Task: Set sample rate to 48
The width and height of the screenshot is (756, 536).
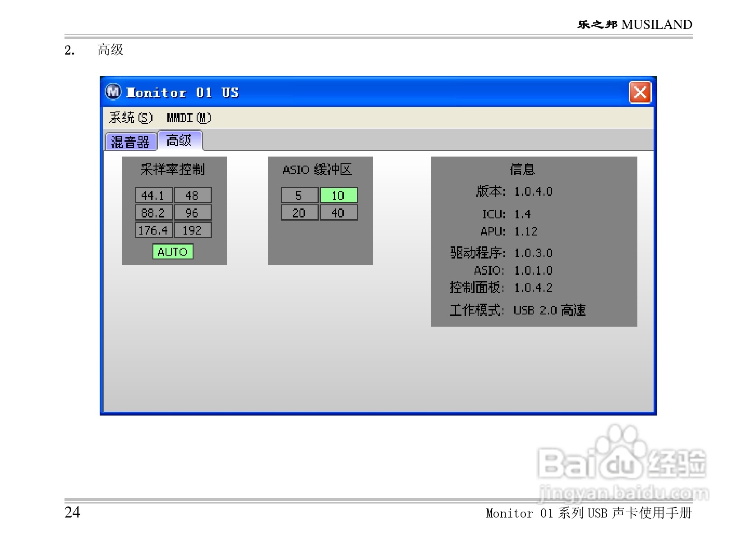Action: click(x=193, y=195)
